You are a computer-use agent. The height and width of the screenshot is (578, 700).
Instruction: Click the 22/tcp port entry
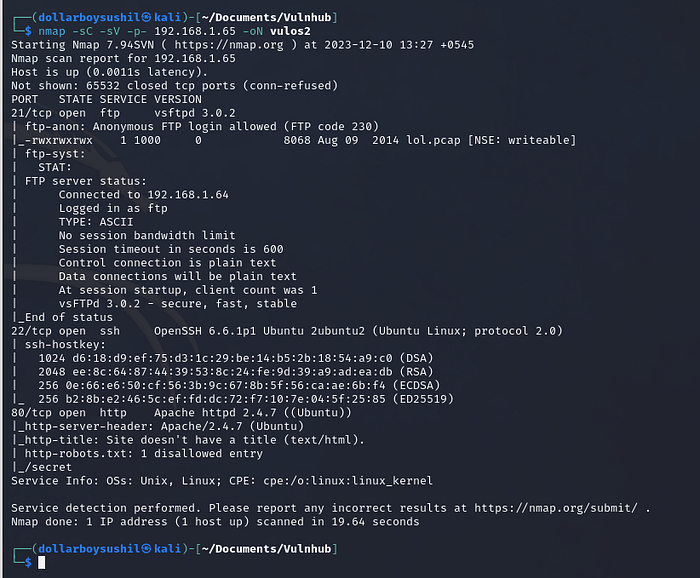(x=31, y=330)
